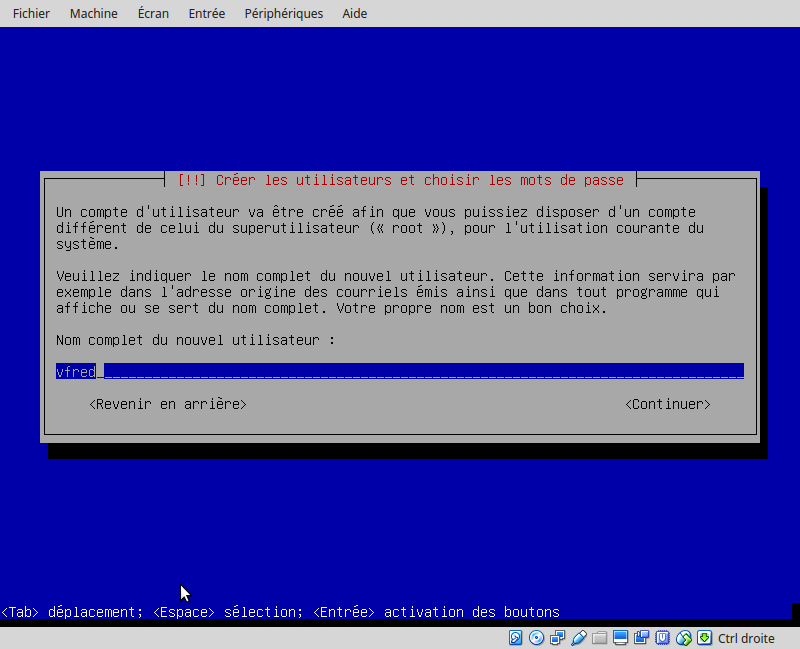
Task: Open the Machine menu
Action: coord(93,13)
